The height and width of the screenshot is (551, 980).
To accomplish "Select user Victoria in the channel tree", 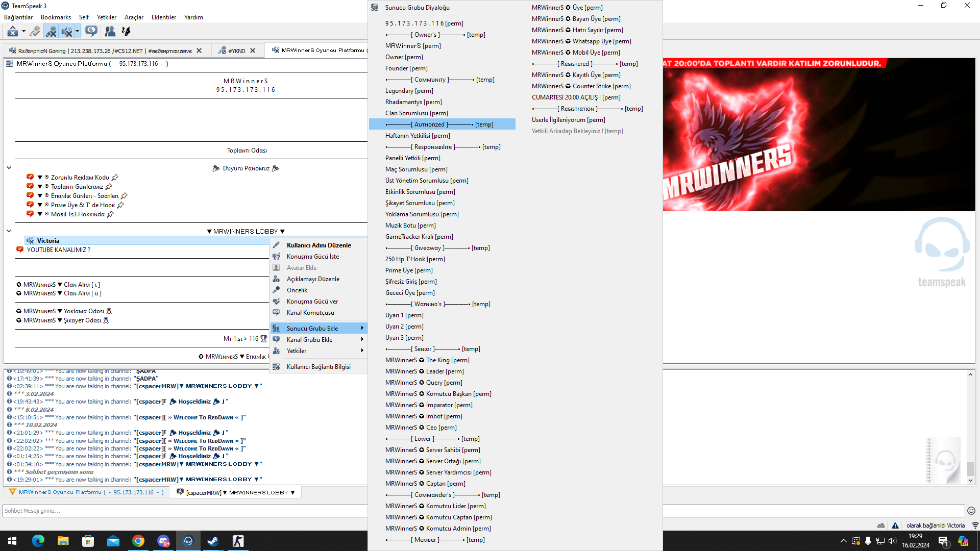I will tap(48, 241).
